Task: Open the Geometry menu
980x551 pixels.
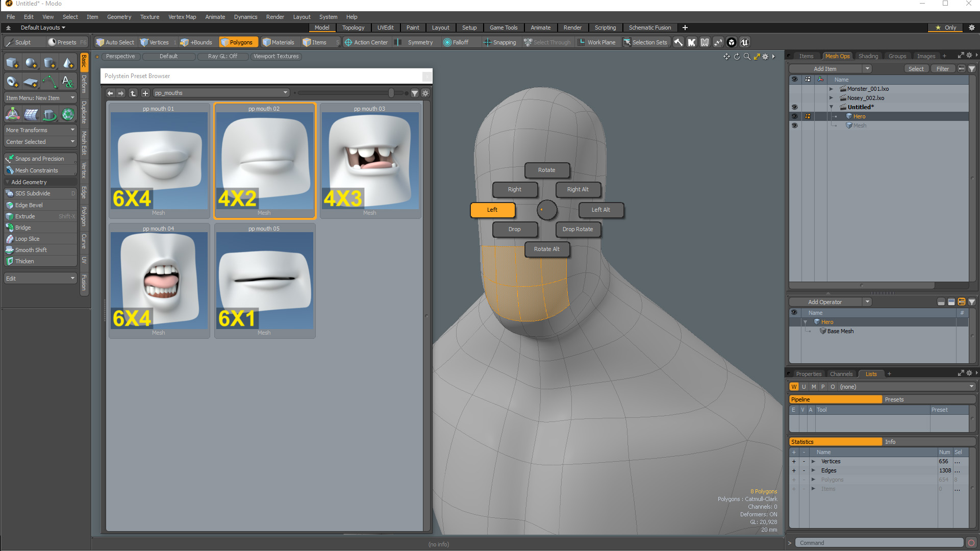Action: pos(119,17)
